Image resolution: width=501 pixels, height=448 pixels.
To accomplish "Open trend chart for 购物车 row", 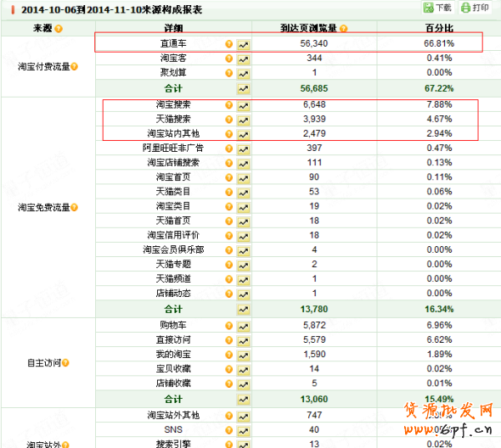I will [x=244, y=327].
